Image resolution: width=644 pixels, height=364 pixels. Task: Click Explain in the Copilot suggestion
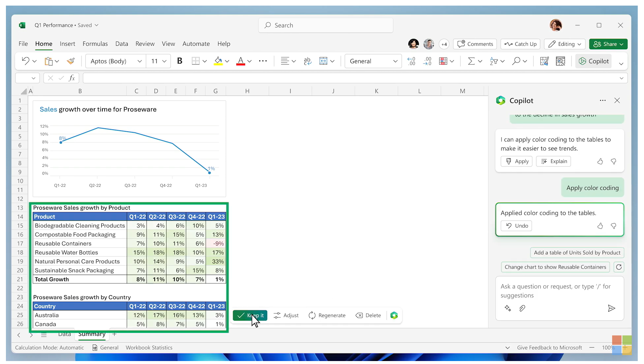[554, 161]
